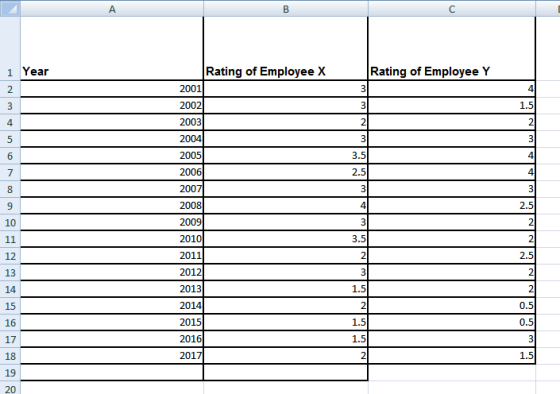Click the 'Year' header cell
The image size is (560, 394).
coord(112,48)
